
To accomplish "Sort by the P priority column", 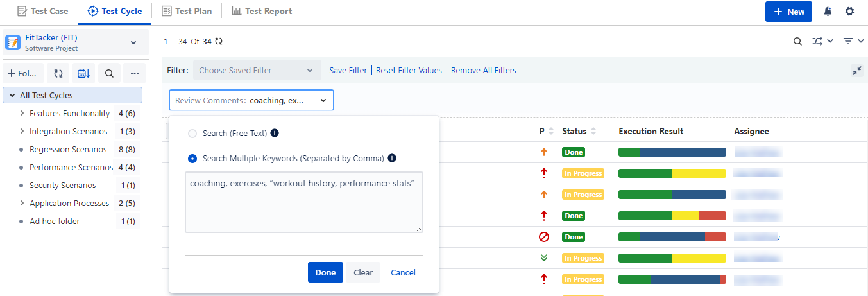I will click(547, 131).
